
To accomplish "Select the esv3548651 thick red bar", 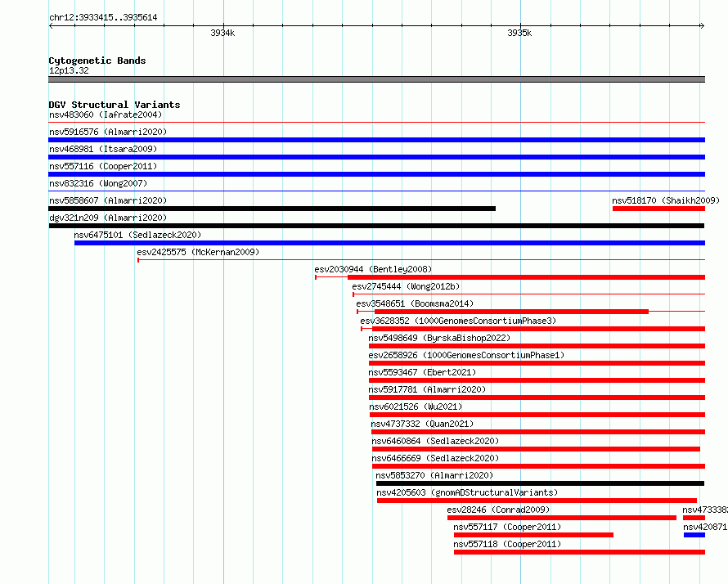I will click(511, 312).
